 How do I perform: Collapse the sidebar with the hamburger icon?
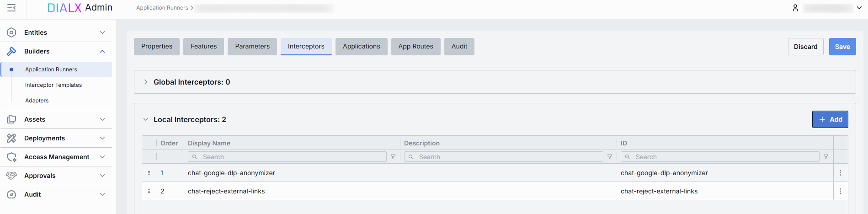point(11,8)
